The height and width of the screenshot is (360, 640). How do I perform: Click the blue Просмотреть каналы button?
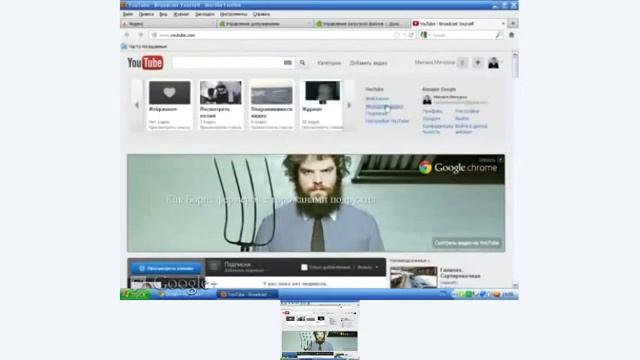click(166, 268)
